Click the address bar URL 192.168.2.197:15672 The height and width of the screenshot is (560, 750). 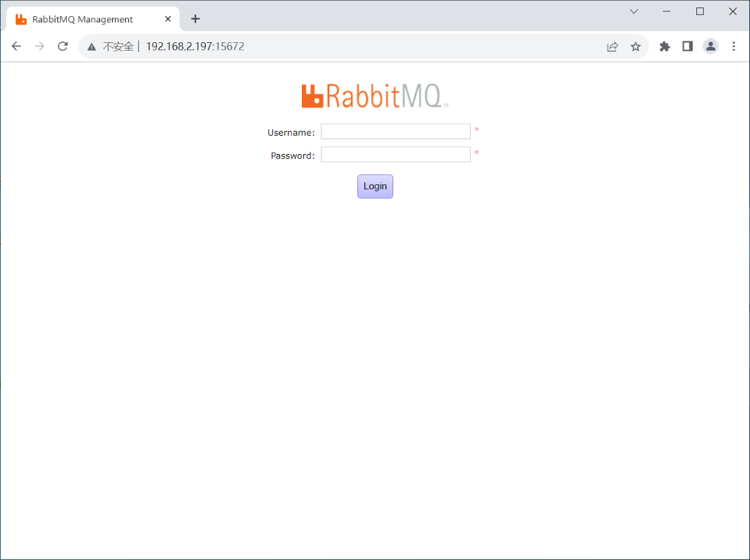(x=195, y=47)
